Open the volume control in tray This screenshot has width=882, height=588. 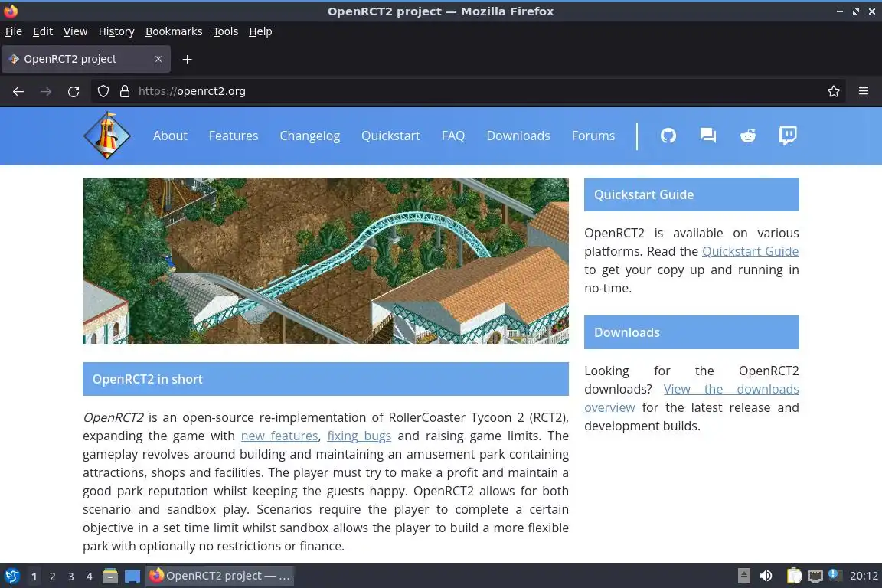[x=766, y=576]
